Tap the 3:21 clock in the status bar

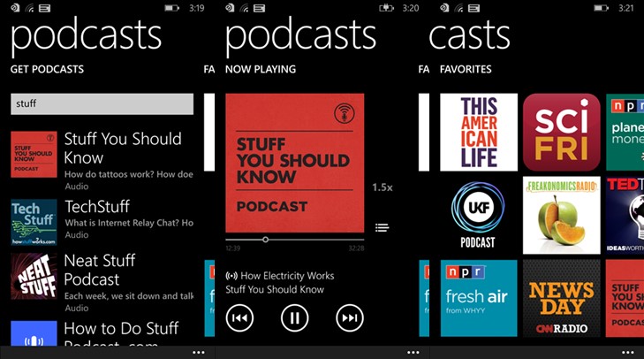coord(626,8)
